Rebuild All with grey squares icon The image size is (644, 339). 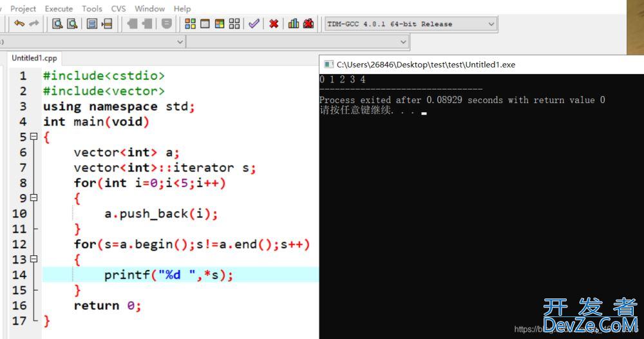(x=234, y=24)
